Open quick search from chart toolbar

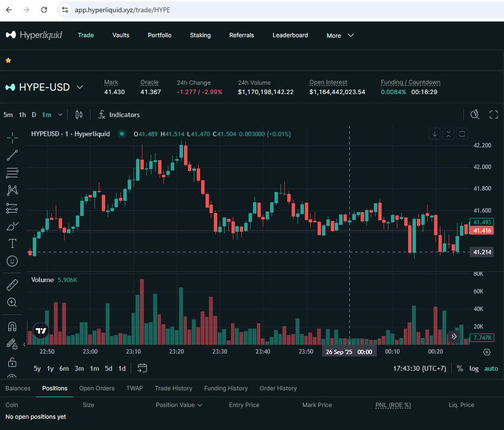[x=475, y=115]
